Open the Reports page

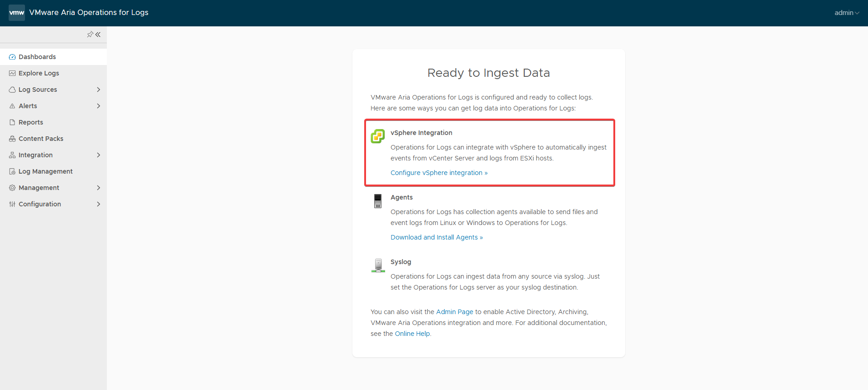[x=53, y=122]
